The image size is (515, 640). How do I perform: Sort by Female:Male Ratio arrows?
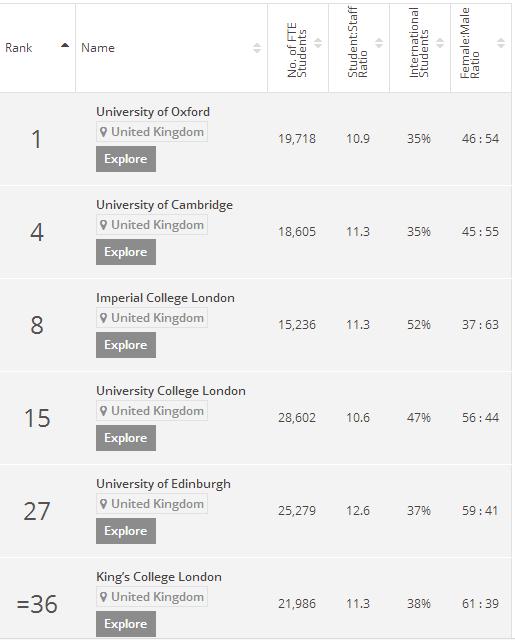501,43
